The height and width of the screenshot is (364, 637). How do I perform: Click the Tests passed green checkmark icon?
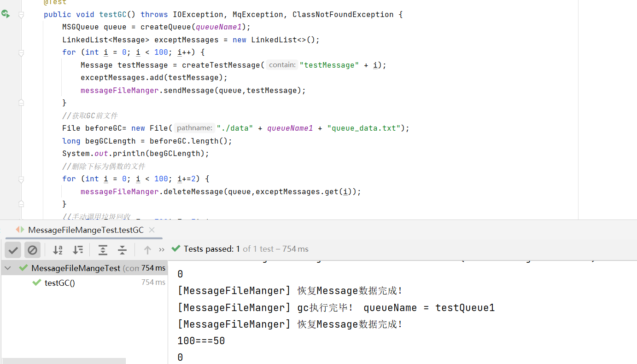175,248
